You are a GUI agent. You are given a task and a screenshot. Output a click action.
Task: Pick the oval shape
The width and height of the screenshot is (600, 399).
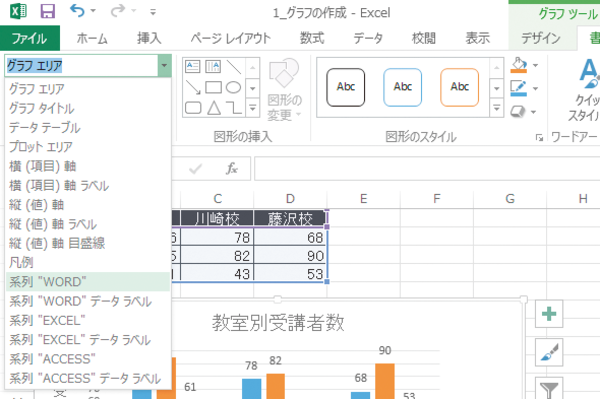click(233, 87)
